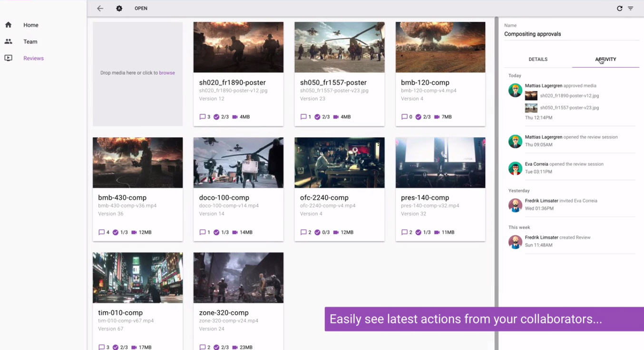The height and width of the screenshot is (350, 644).
Task: Click the refresh icon in top bar
Action: 619,9
